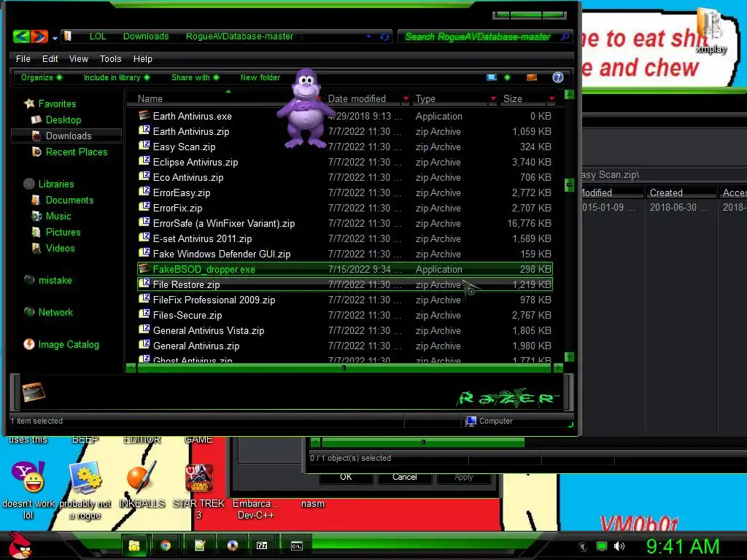Open Videos library
This screenshot has height=560, width=747.
coord(60,248)
